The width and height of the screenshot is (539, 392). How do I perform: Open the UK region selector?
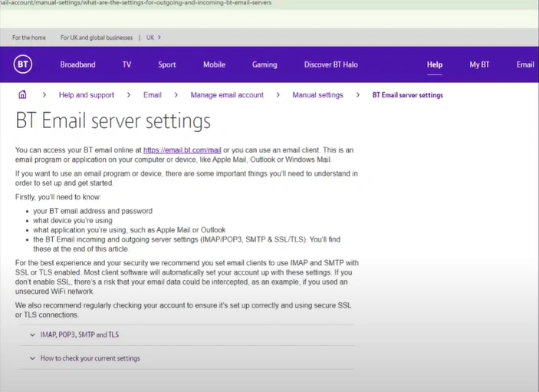click(x=153, y=38)
